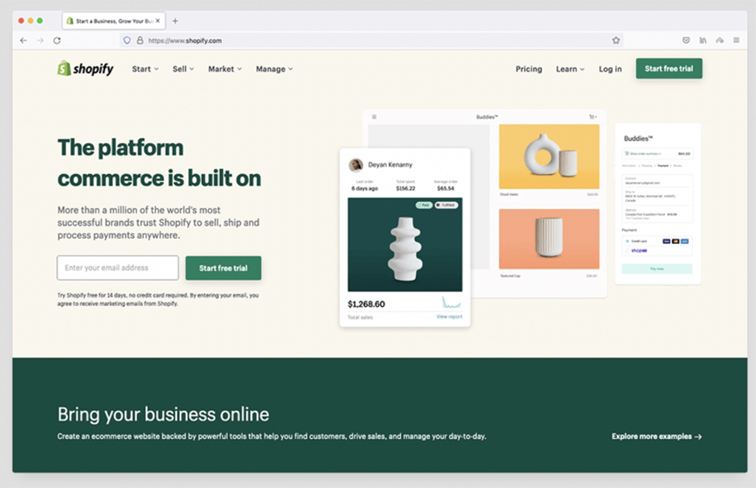Click the Fulfilled status badge

pyautogui.click(x=446, y=205)
